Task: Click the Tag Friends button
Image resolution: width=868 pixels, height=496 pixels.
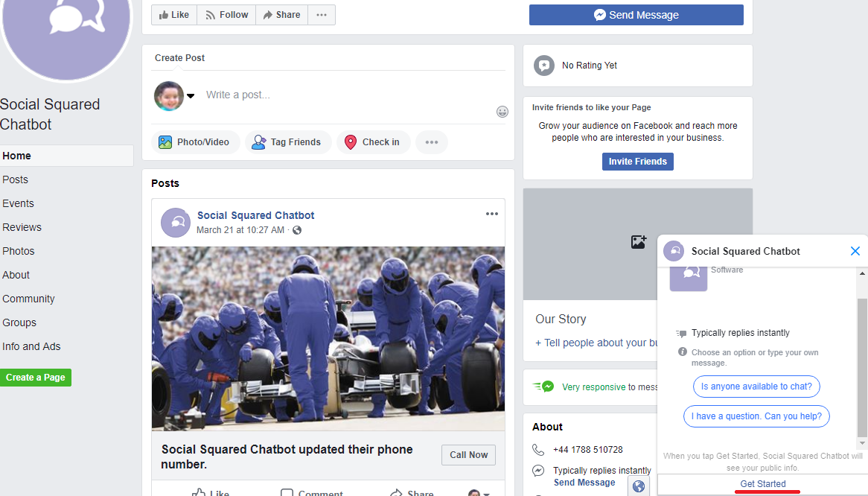Action: [x=287, y=142]
